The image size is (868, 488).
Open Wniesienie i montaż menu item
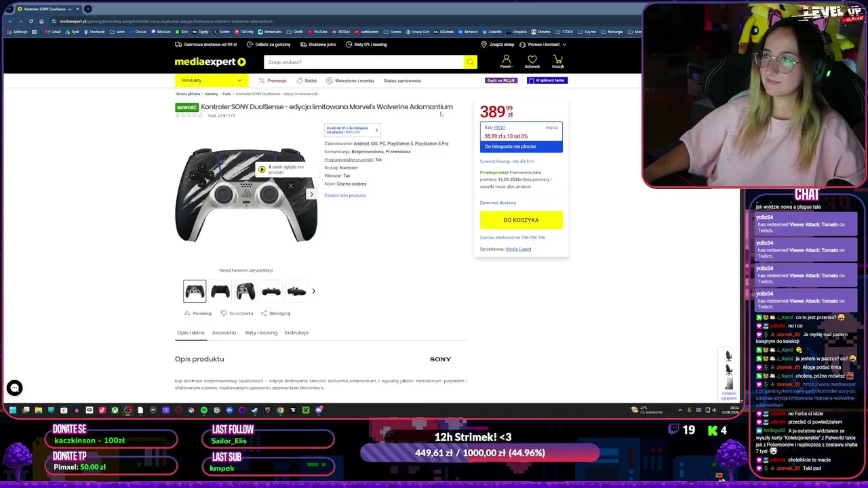[x=350, y=81]
